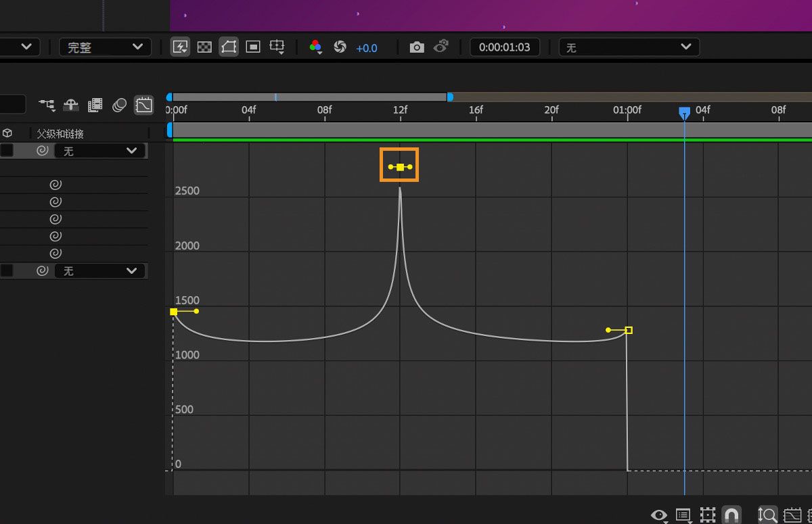This screenshot has width=812, height=524.
Task: Click the 01:00f mark on time ruler
Action: click(x=627, y=110)
